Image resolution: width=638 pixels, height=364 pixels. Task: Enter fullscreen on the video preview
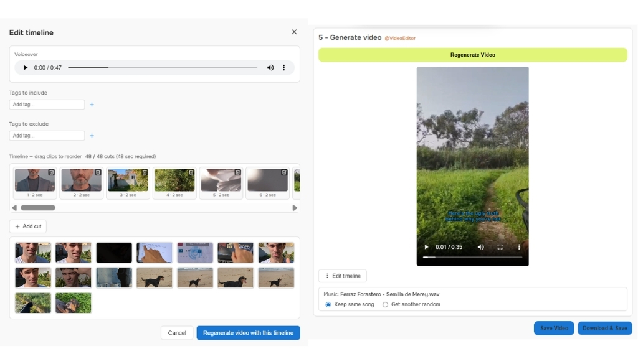pyautogui.click(x=500, y=247)
